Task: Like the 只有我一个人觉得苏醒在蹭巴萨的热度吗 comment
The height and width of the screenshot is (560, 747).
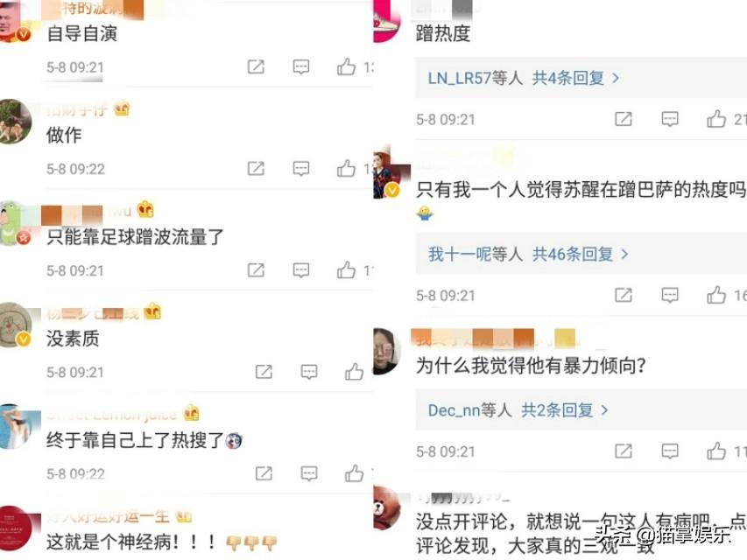Action: click(716, 295)
